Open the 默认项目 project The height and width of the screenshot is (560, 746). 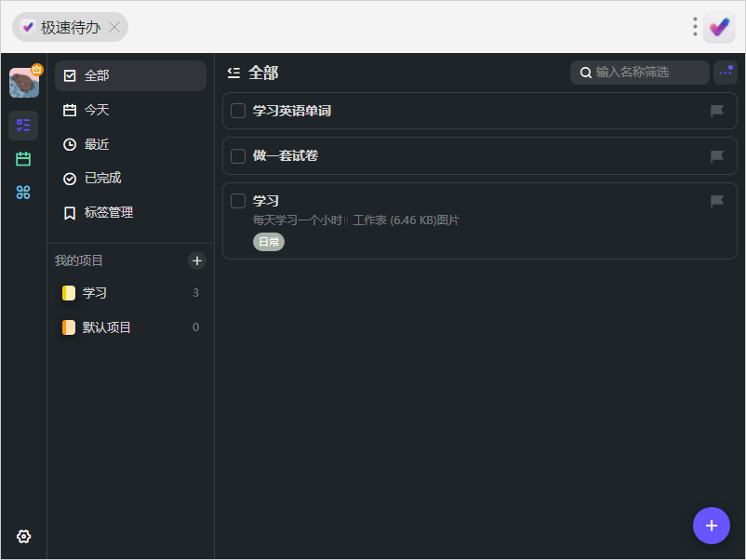pyautogui.click(x=130, y=327)
